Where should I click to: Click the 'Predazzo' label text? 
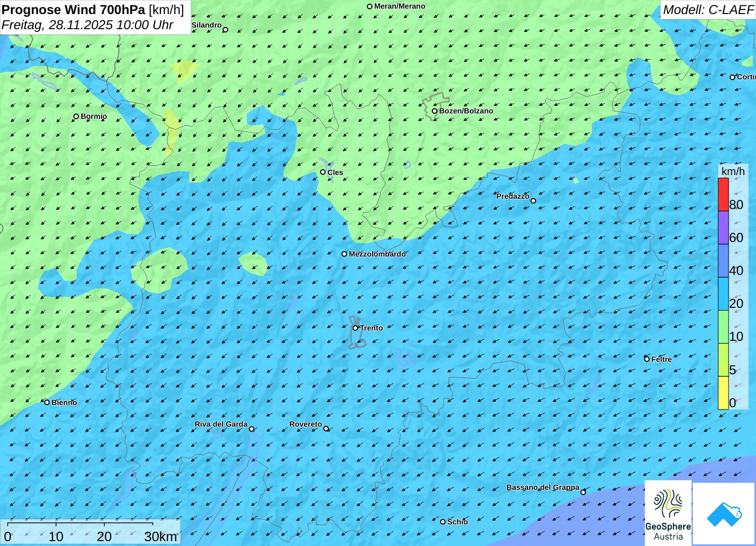point(513,196)
